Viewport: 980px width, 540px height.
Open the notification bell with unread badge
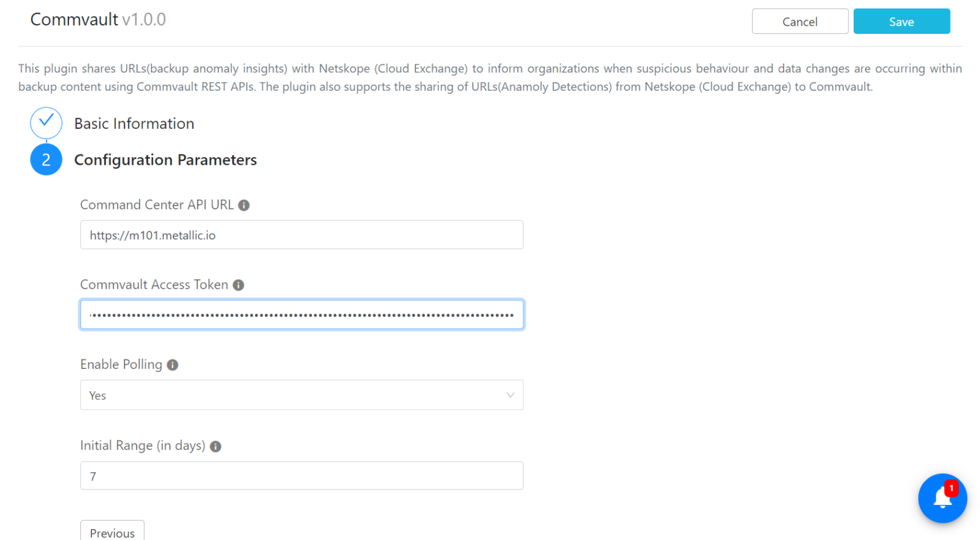942,499
